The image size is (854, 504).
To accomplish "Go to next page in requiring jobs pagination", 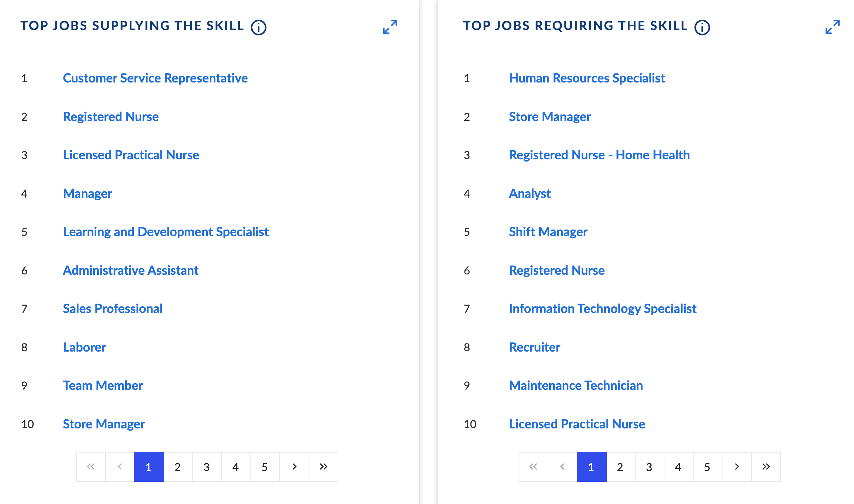I will [x=737, y=467].
